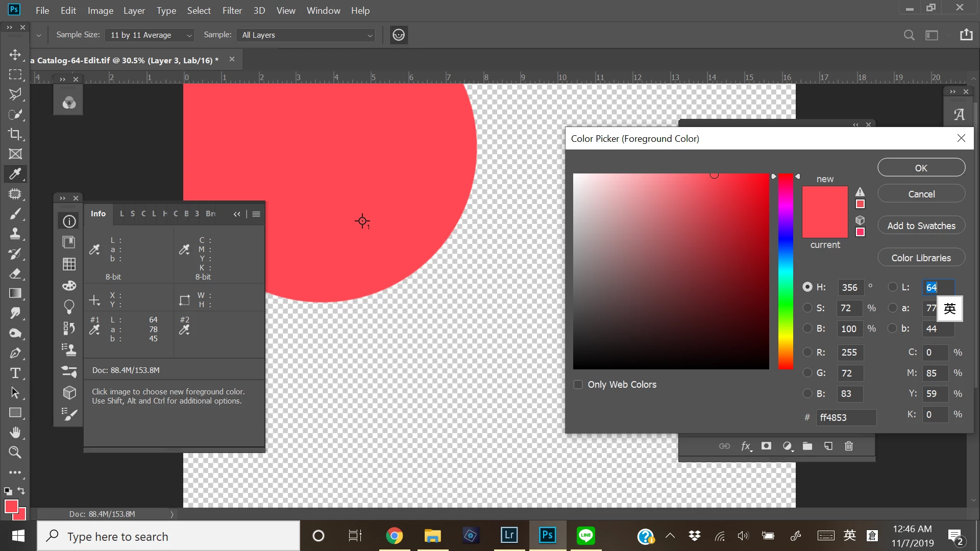The height and width of the screenshot is (551, 980).
Task: Select the Eraser tool
Action: pos(15,273)
